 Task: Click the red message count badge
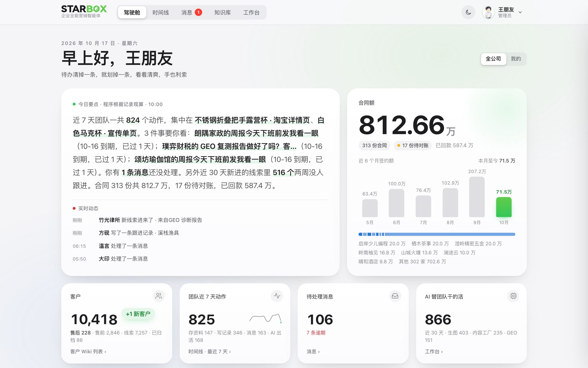(198, 12)
